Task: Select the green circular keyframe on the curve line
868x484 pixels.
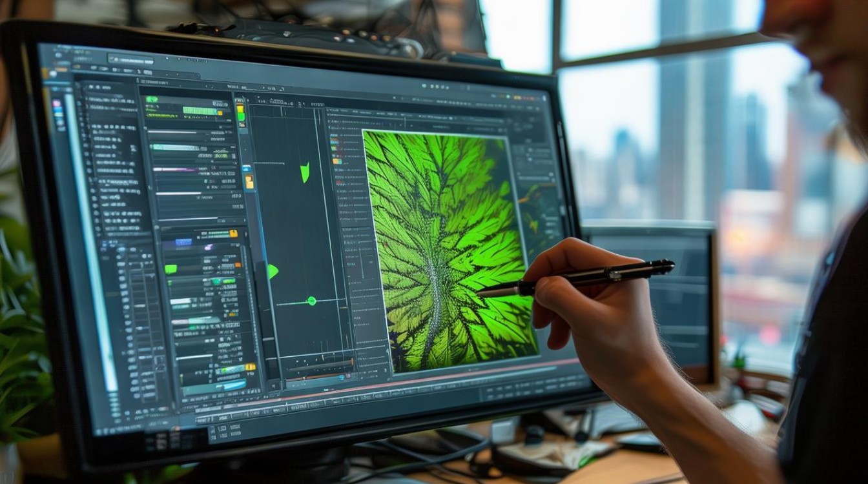Action: [x=311, y=301]
